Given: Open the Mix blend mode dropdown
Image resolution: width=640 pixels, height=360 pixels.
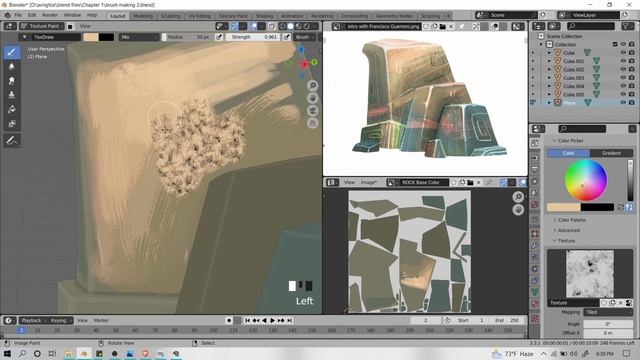Looking at the screenshot, I should (139, 37).
